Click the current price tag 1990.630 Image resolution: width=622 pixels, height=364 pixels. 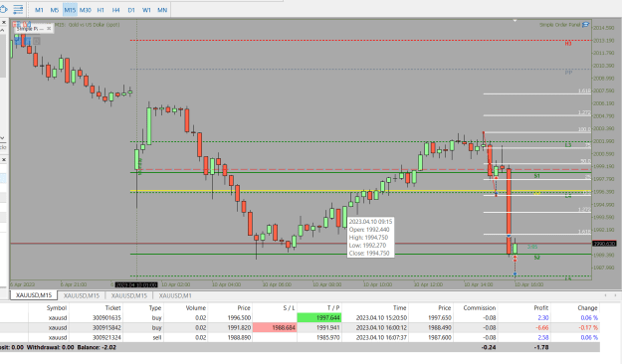click(604, 244)
